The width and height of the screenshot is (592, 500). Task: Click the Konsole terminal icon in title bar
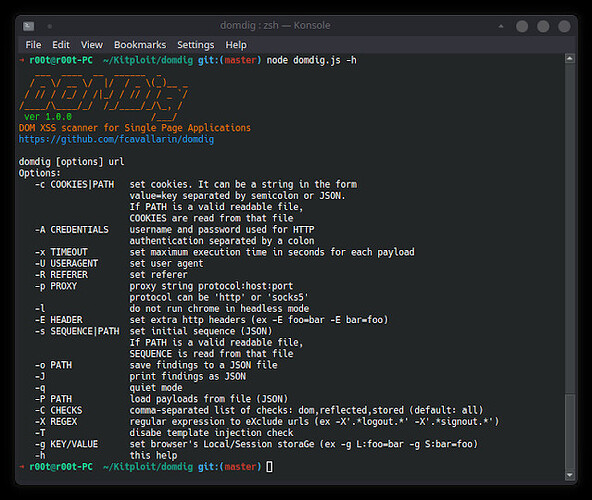coord(29,26)
